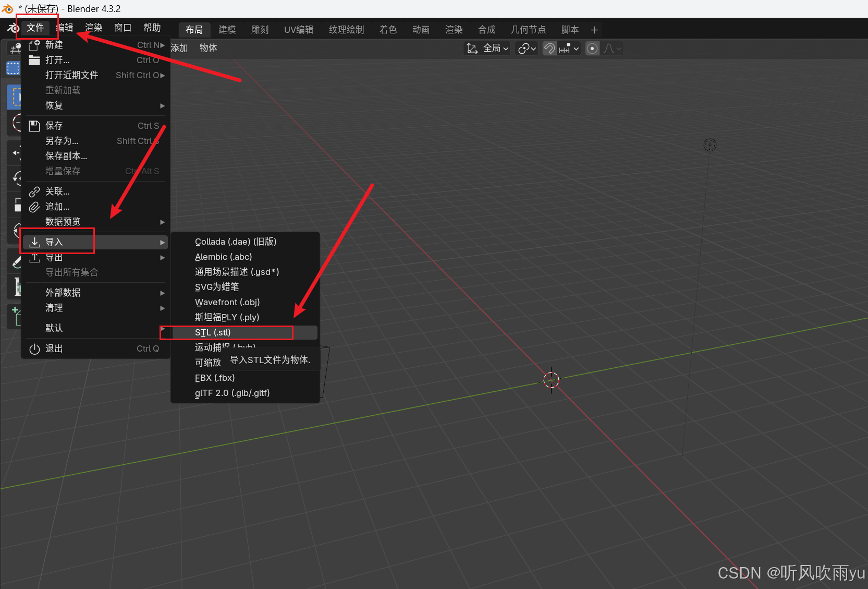Click the folder icon next to 打开...
This screenshot has width=868, height=589.
tap(34, 60)
